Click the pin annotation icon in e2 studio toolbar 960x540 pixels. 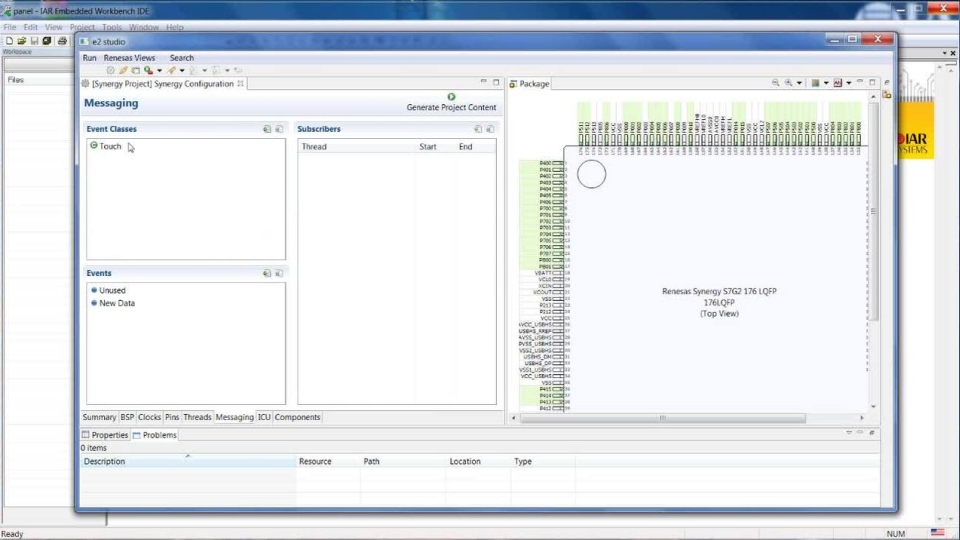(x=171, y=70)
